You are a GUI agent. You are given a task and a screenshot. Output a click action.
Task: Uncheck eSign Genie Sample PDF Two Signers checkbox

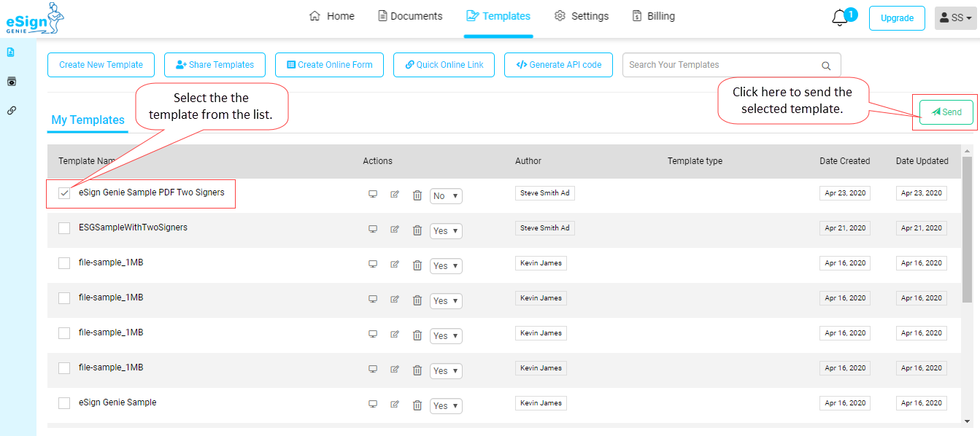coord(64,193)
